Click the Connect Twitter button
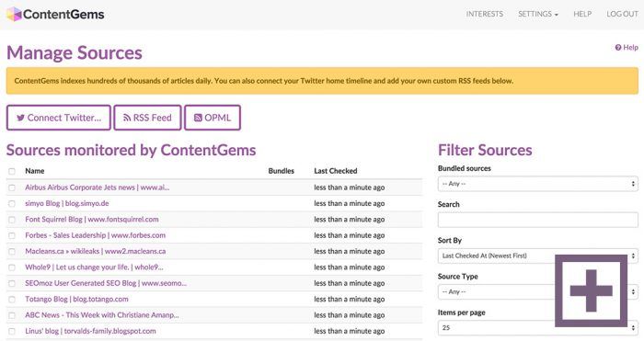 (59, 118)
